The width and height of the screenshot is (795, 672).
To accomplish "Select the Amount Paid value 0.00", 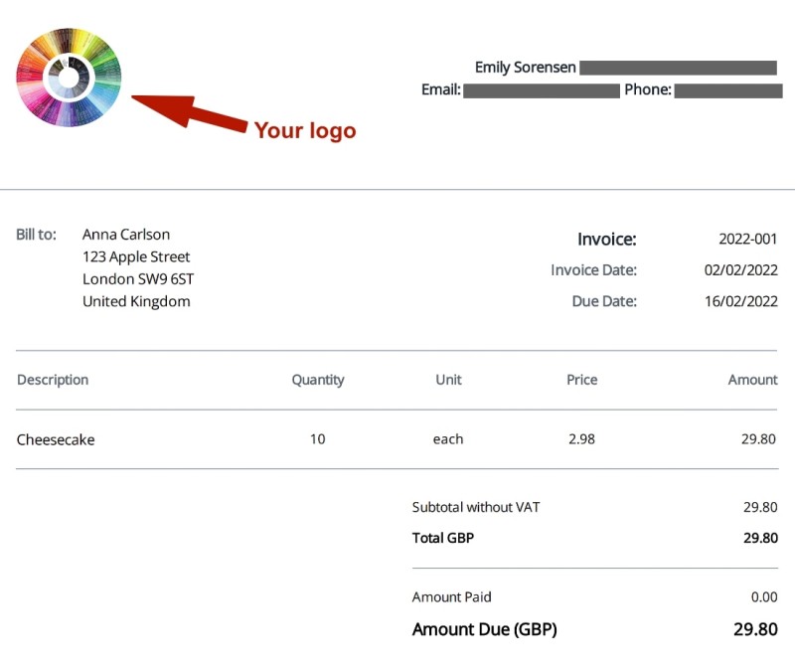I will pos(765,596).
